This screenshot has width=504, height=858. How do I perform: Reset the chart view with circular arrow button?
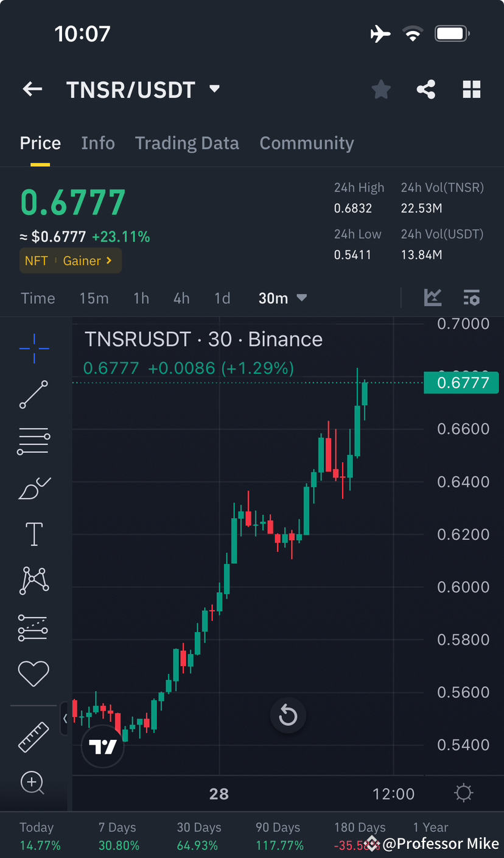coord(288,716)
